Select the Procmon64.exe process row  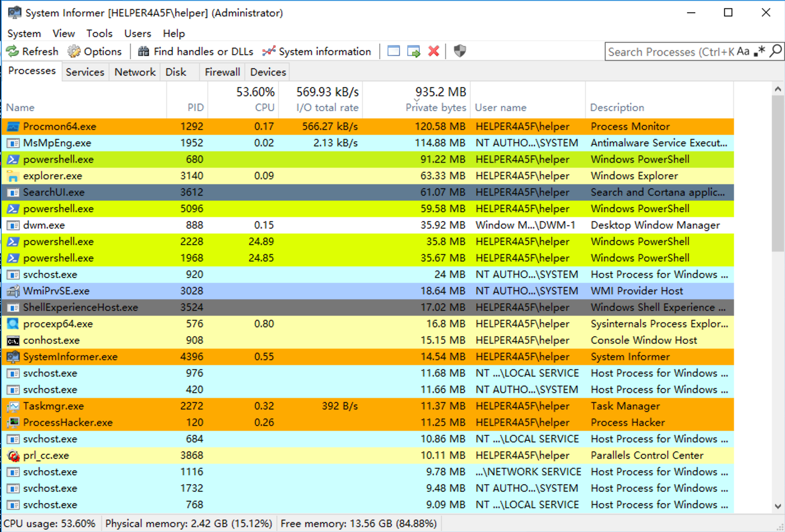(x=60, y=126)
